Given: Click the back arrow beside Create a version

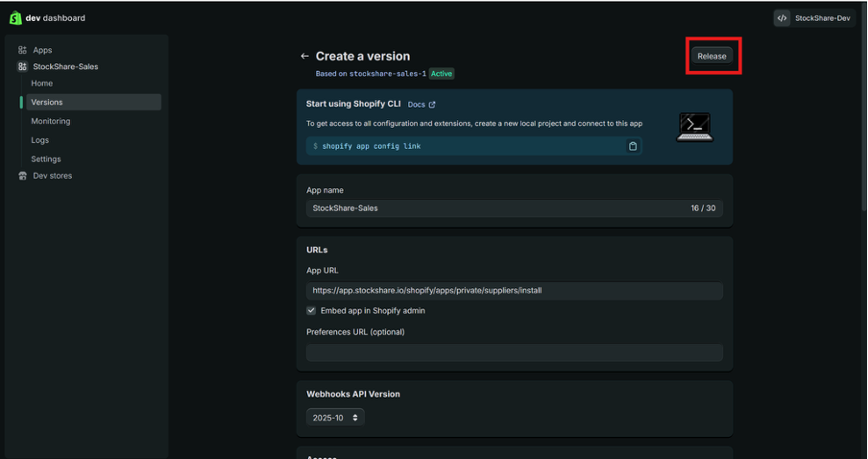Looking at the screenshot, I should [x=304, y=57].
